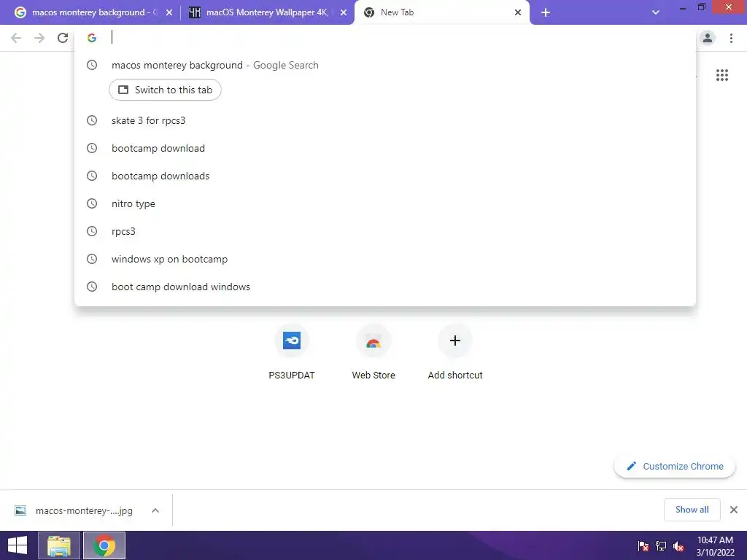Click clock icon beside windows xp on bootcamp

[x=91, y=259]
